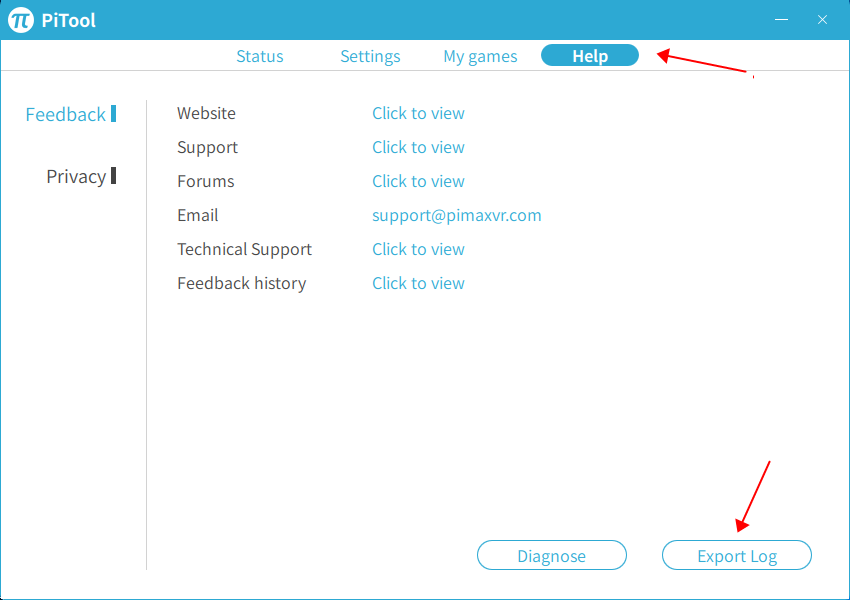Select the Help tab

pos(590,55)
